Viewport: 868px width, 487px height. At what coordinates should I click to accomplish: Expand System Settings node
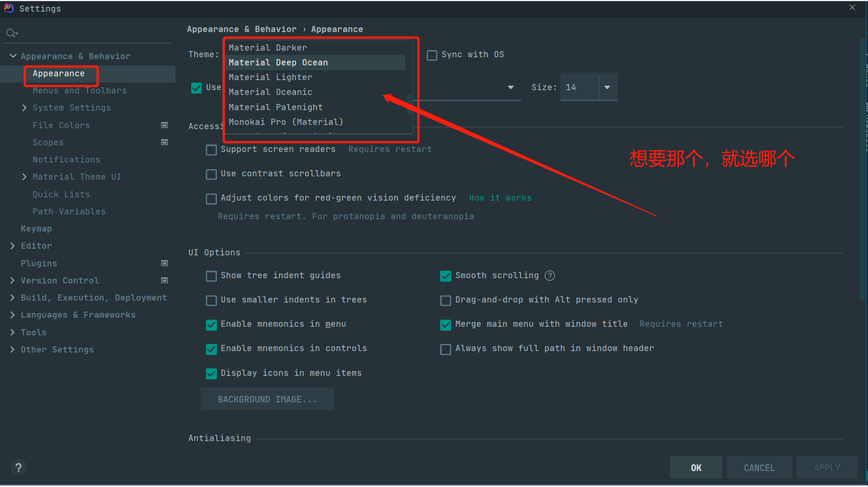click(24, 108)
